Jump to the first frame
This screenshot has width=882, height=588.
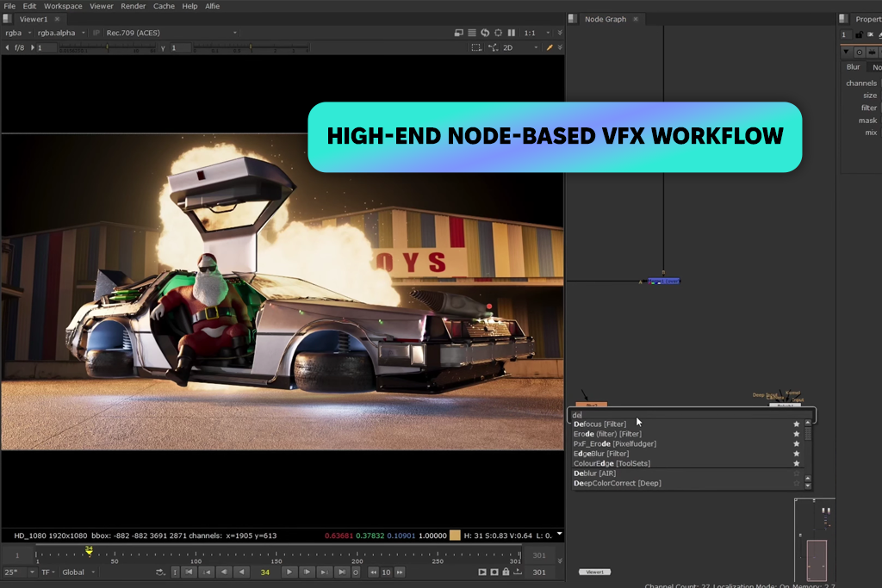click(189, 573)
